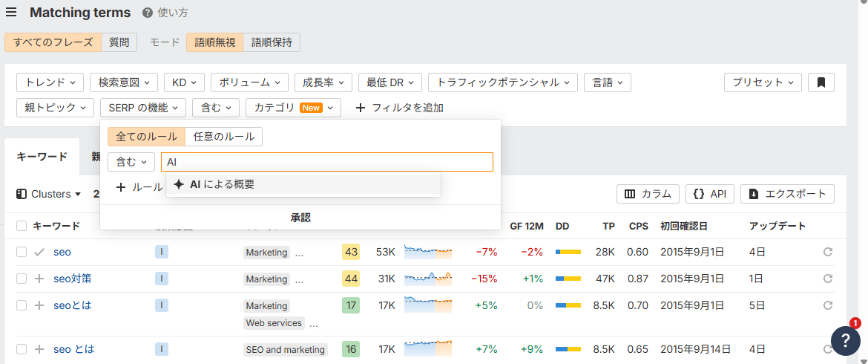
Task: Switch to the キーワード tab
Action: click(x=42, y=156)
